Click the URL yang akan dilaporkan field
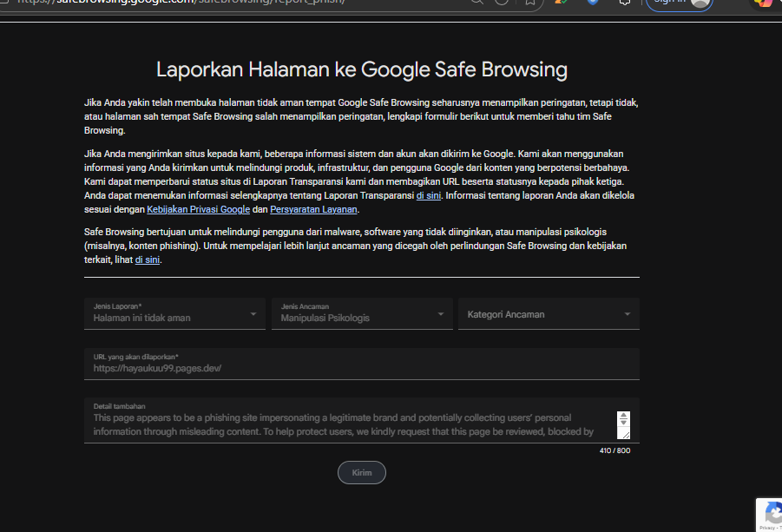782x532 pixels. pos(362,364)
